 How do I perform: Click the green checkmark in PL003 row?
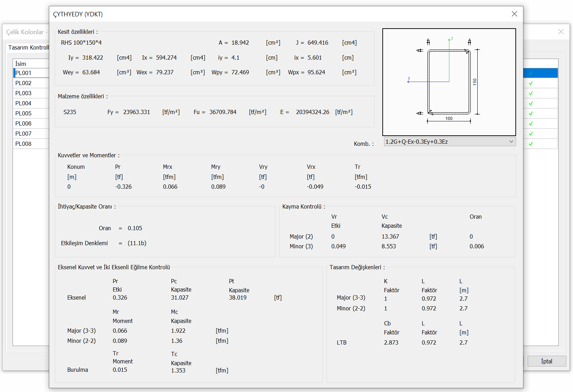click(531, 93)
